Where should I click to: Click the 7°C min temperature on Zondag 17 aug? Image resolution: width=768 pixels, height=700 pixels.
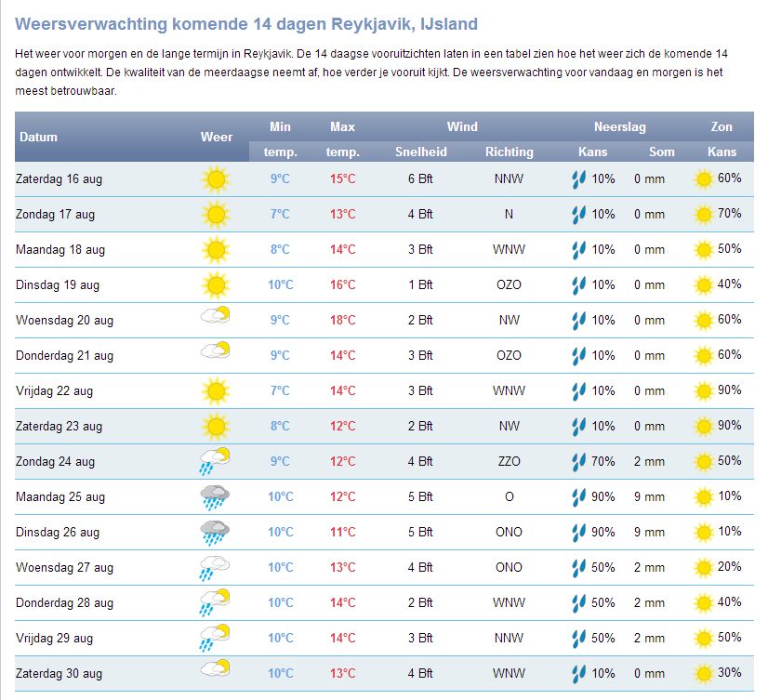280,214
